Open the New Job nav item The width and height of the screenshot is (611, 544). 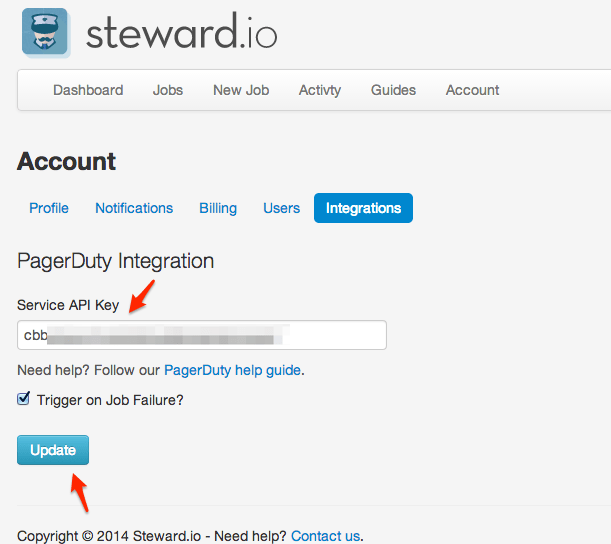click(x=241, y=90)
